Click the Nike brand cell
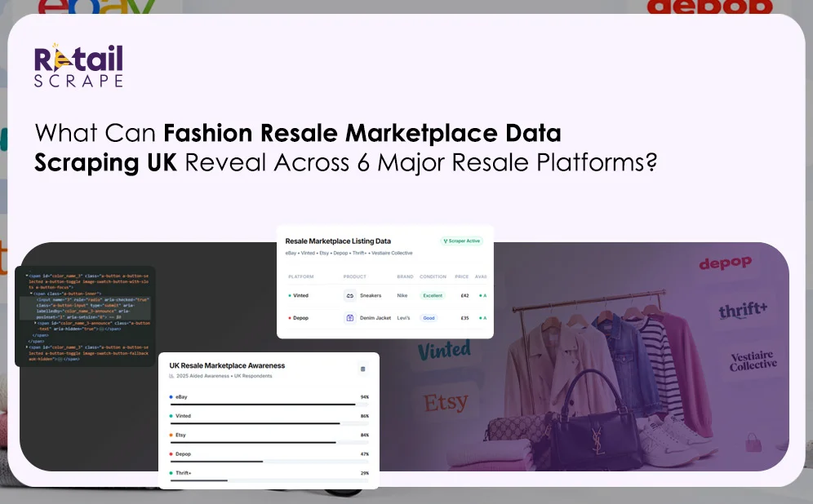 tap(402, 296)
